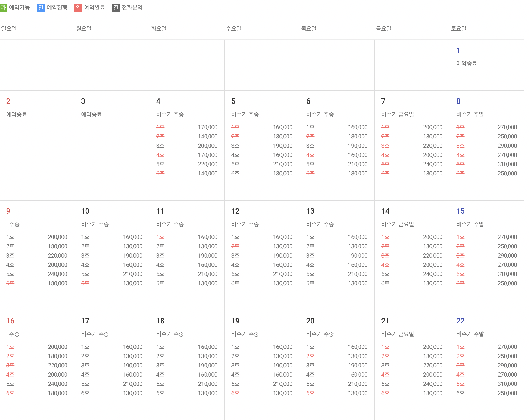Choose room 4호 on Monday the 10th
Viewport: 529px width, 420px height.
[85, 265]
